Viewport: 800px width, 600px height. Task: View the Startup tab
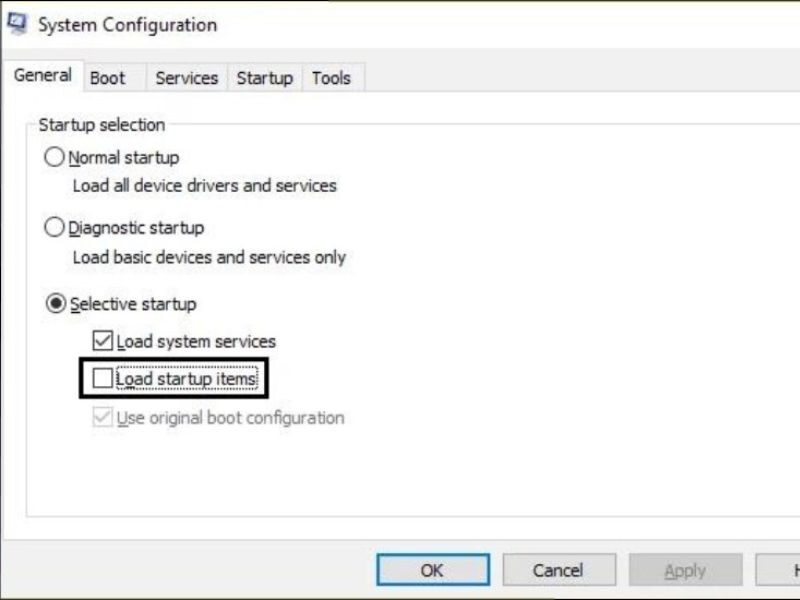click(x=265, y=78)
